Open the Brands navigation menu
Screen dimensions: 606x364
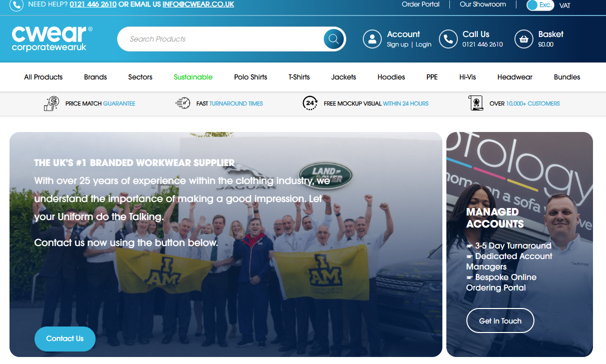[95, 77]
